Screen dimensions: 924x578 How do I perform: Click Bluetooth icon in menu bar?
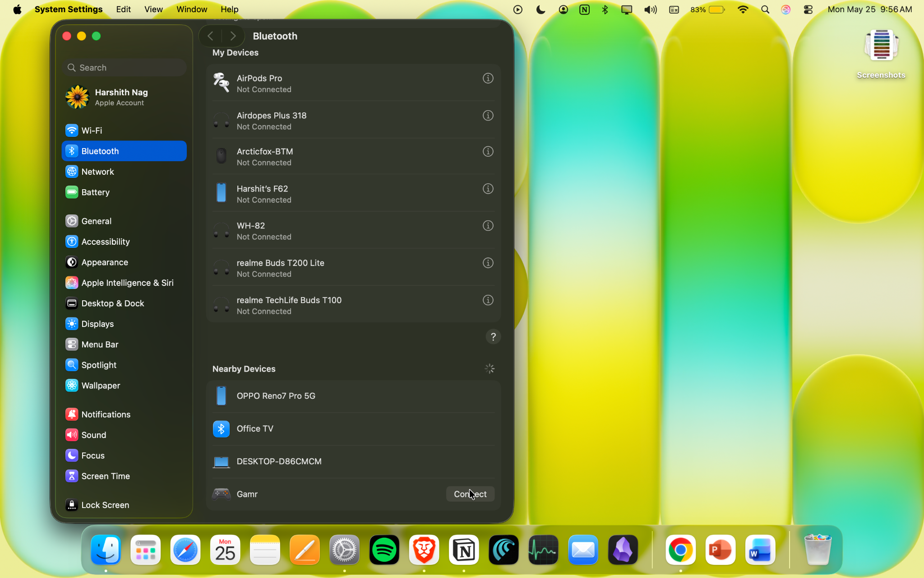[x=605, y=9]
